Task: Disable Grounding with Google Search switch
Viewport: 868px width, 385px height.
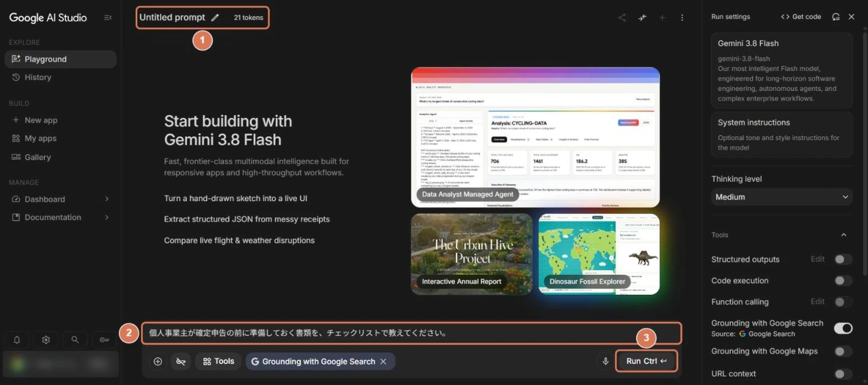Action: pyautogui.click(x=843, y=328)
